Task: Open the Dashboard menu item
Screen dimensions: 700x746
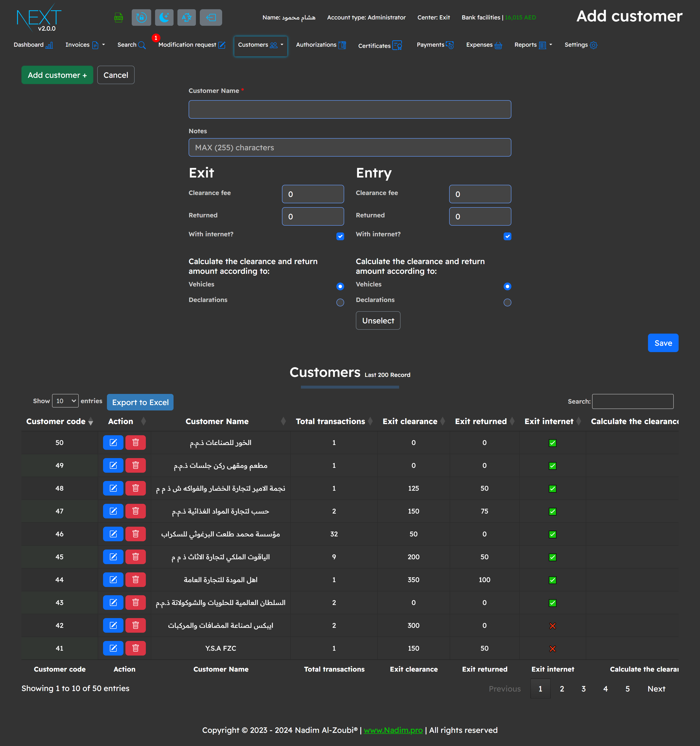Action: tap(33, 45)
